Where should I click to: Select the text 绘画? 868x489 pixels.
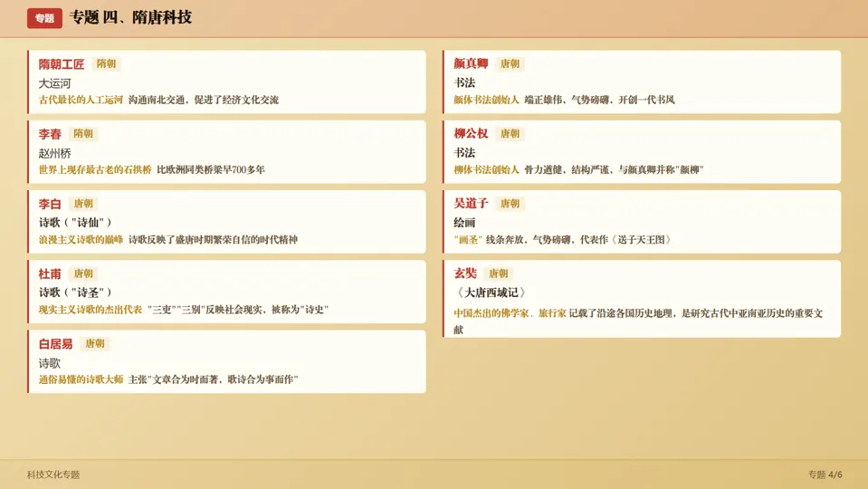pyautogui.click(x=464, y=223)
